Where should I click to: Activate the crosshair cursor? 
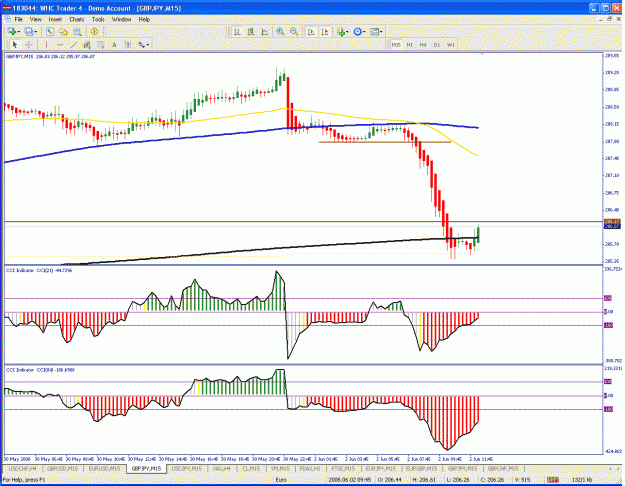[29, 45]
